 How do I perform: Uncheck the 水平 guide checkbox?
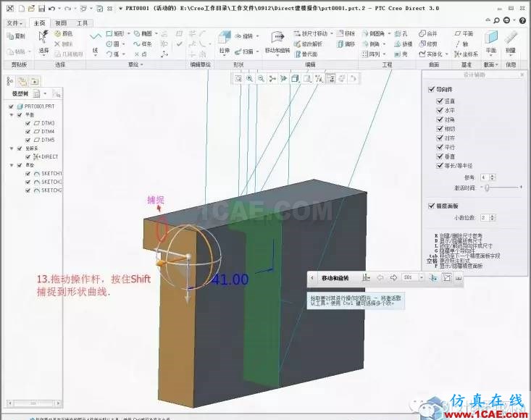(x=440, y=110)
